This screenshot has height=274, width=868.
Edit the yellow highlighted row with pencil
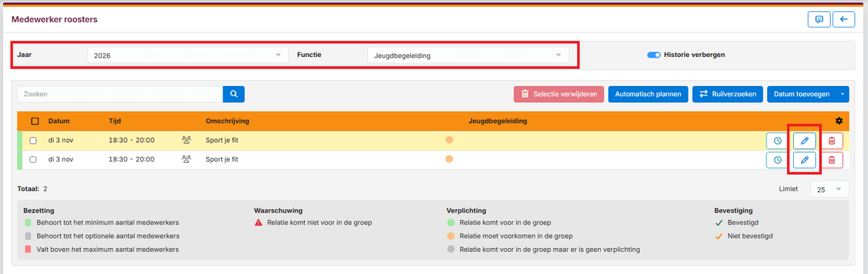[x=804, y=141]
